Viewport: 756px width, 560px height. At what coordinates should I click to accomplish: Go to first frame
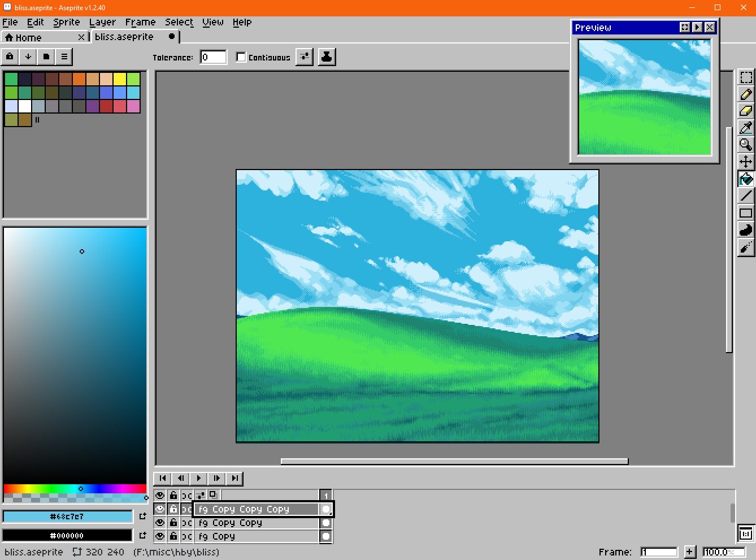pyautogui.click(x=163, y=478)
